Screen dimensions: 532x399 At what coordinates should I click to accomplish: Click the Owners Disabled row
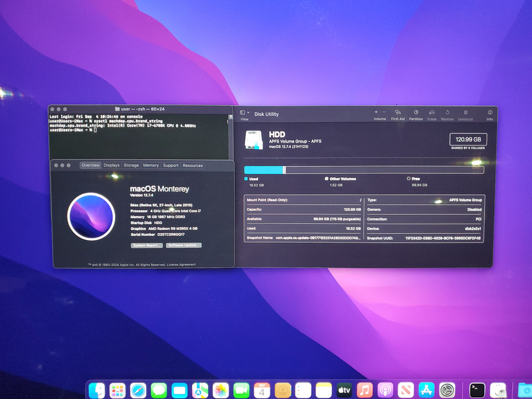pos(424,209)
